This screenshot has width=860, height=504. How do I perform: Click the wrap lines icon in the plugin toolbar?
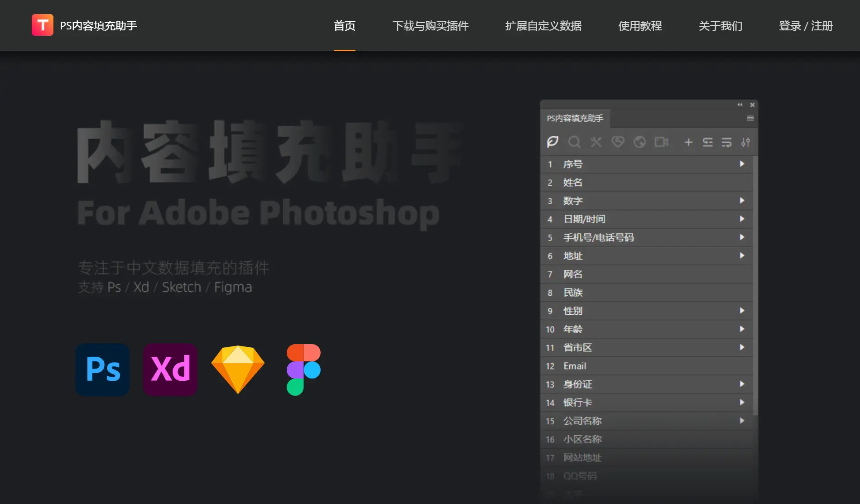(x=726, y=143)
